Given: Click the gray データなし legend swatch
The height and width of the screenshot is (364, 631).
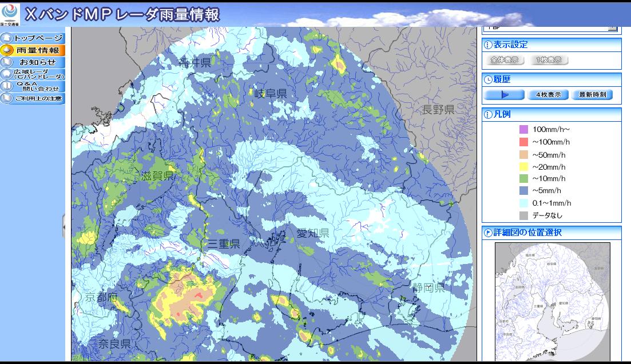Looking at the screenshot, I should pos(523,215).
